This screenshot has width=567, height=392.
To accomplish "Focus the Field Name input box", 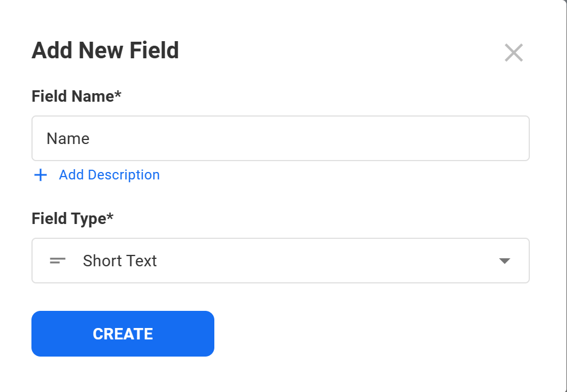I will pyautogui.click(x=280, y=138).
